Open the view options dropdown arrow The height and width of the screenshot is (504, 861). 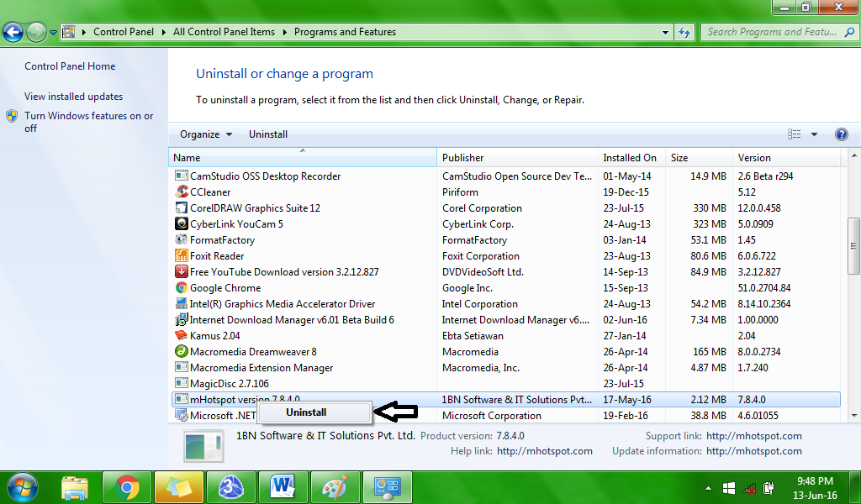[x=814, y=134]
